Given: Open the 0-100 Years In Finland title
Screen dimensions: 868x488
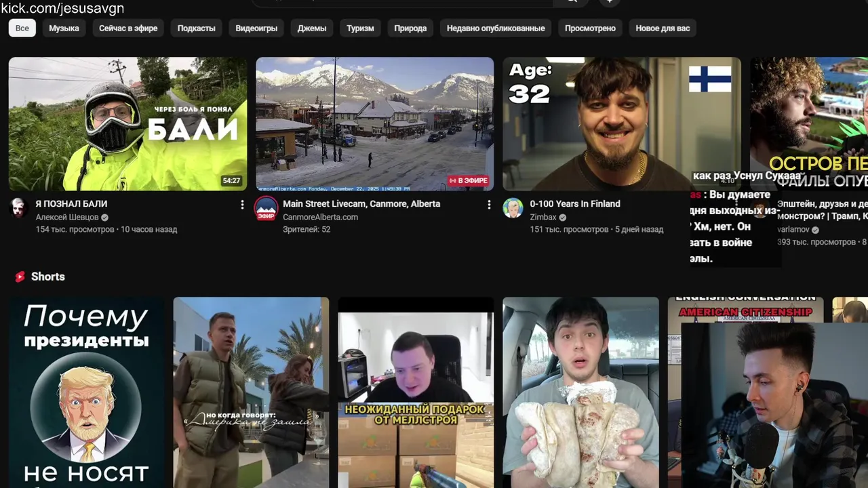Looking at the screenshot, I should point(575,204).
